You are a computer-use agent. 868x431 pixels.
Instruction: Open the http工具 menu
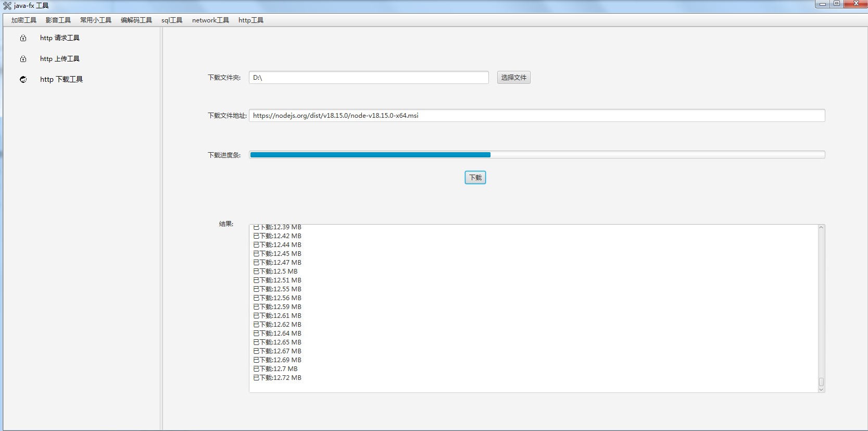[251, 20]
